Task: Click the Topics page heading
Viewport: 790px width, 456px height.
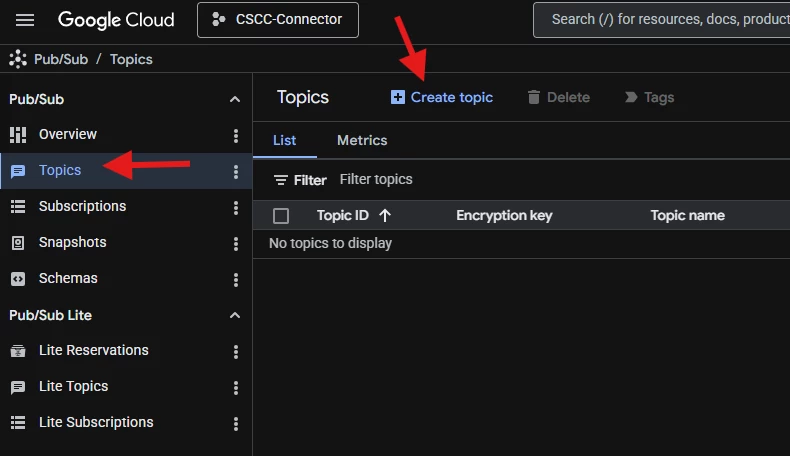Action: (x=303, y=97)
